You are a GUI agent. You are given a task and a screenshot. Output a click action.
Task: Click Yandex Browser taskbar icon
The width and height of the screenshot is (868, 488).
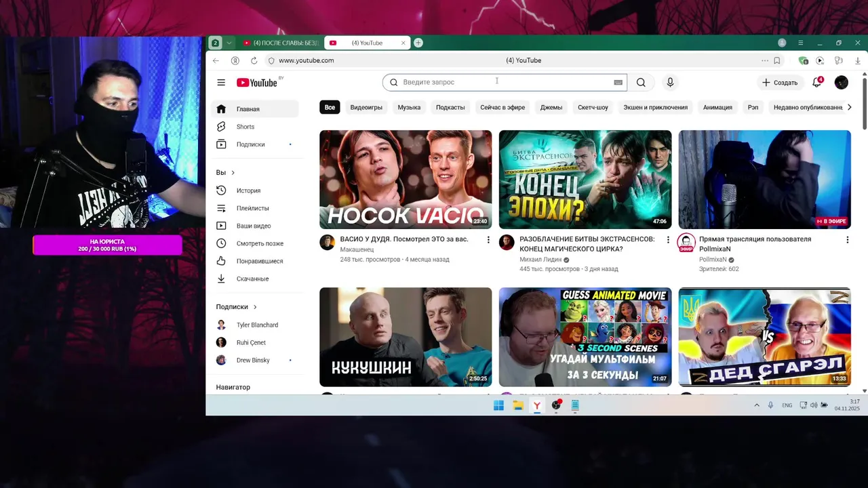(537, 405)
